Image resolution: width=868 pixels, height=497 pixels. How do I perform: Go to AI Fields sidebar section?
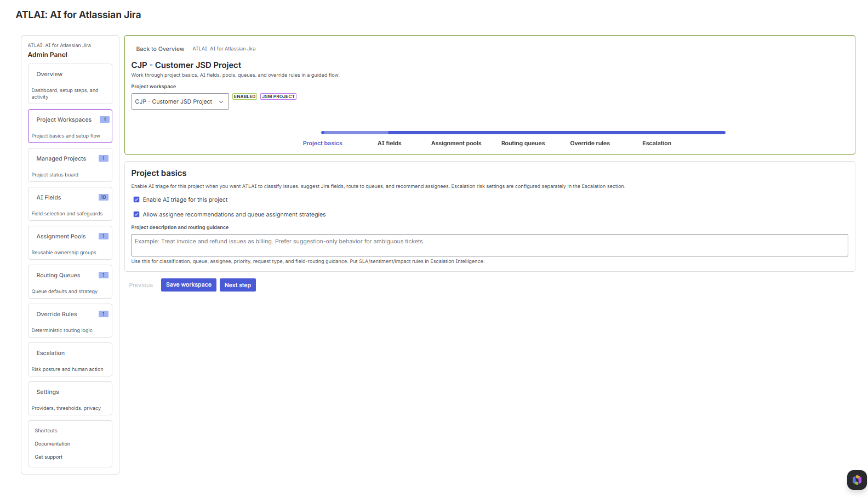pos(70,204)
